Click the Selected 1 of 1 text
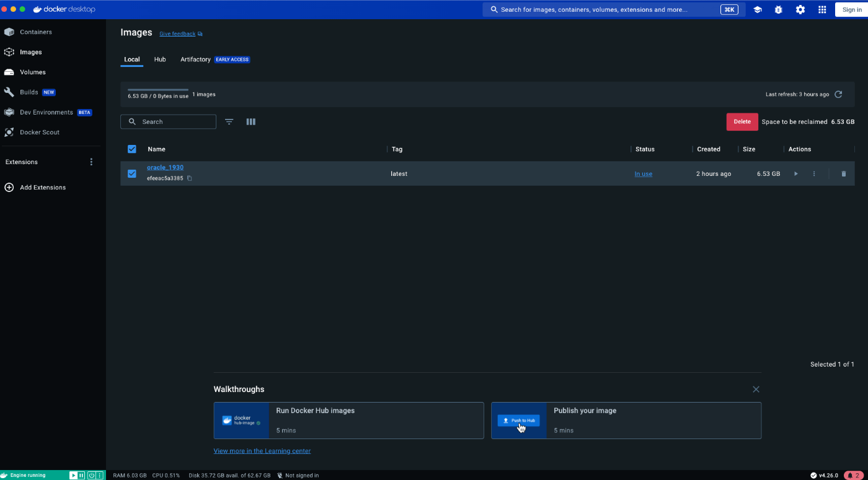Screen dimensions: 868x480 832,364
